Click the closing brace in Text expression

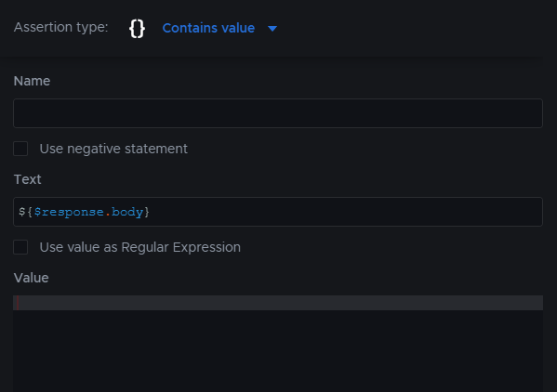click(147, 212)
